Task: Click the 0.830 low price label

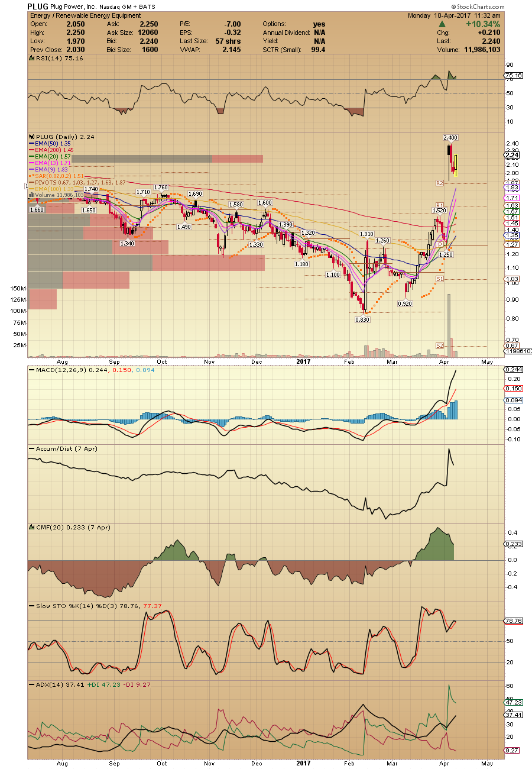Action: coord(362,319)
